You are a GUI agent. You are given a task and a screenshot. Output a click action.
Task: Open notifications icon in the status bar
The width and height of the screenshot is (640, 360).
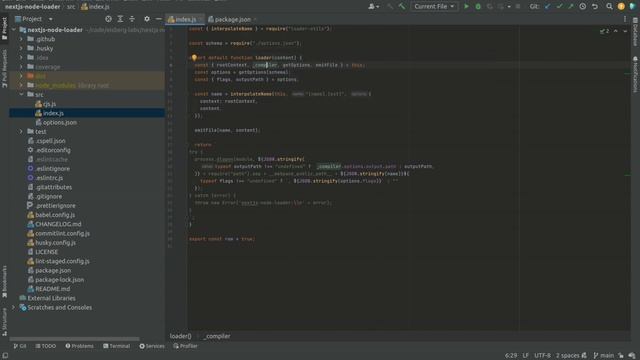tap(632, 356)
